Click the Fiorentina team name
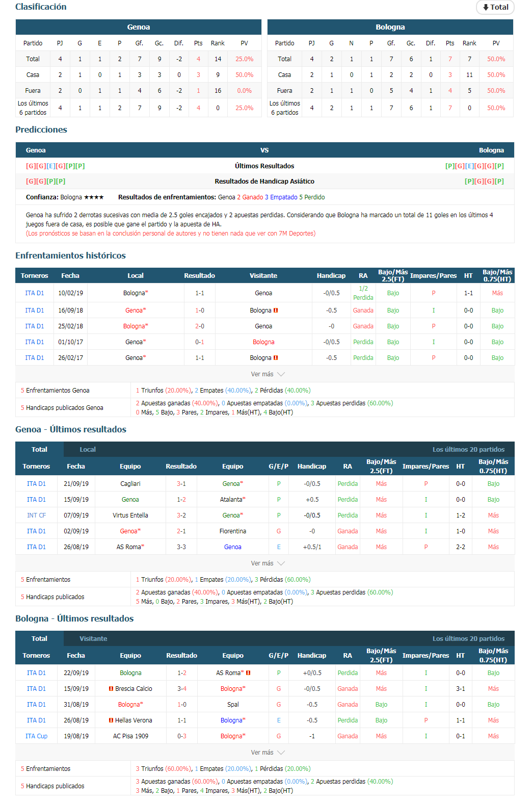The height and width of the screenshot is (801, 532). (x=233, y=531)
